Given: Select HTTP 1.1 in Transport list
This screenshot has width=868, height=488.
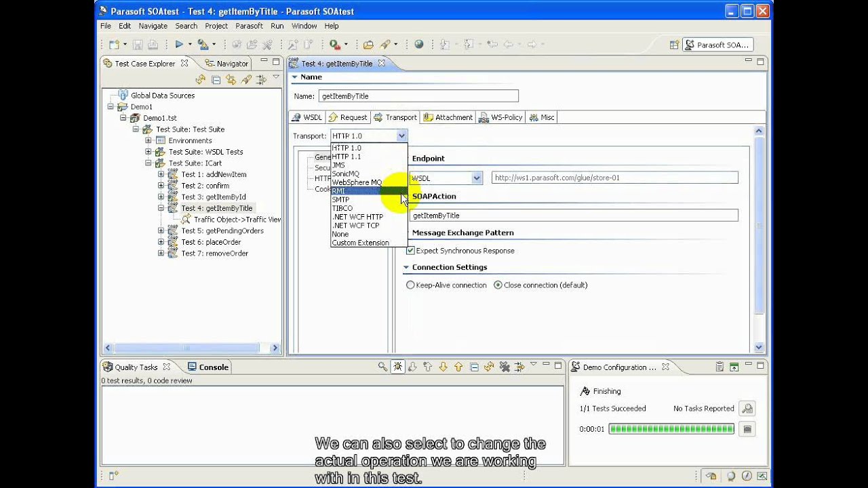Looking at the screenshot, I should [x=369, y=157].
